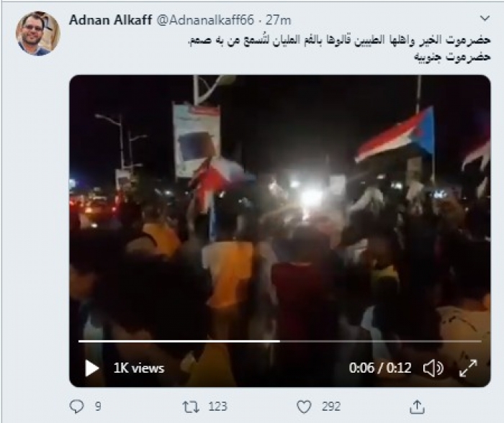
Task: Seek on the video progress bar
Action: 279,341
